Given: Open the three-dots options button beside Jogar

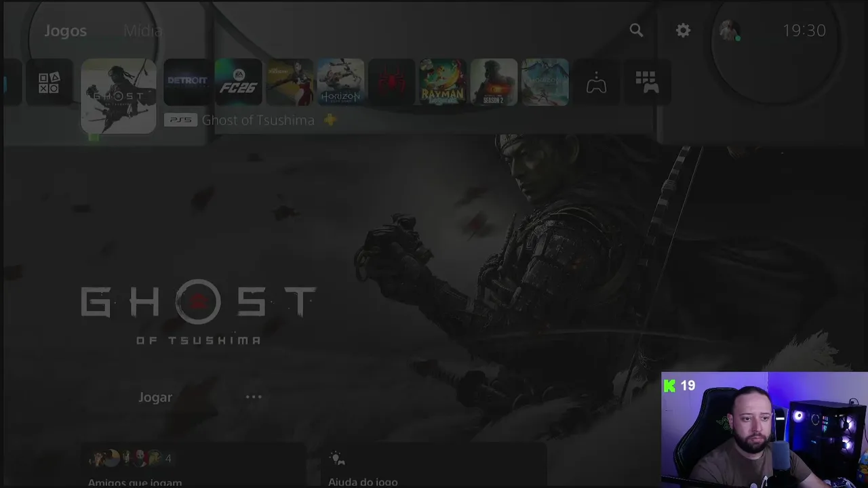Looking at the screenshot, I should (254, 397).
